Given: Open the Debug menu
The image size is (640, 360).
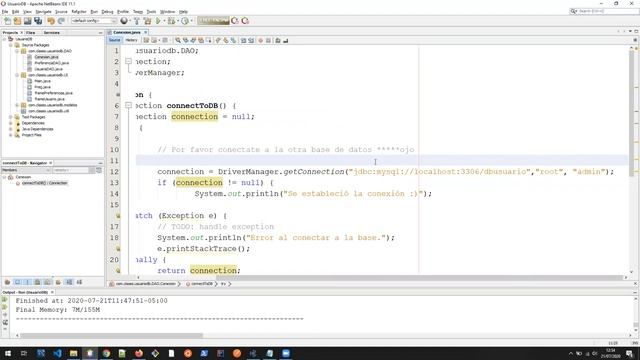Looking at the screenshot, I should click(107, 12).
